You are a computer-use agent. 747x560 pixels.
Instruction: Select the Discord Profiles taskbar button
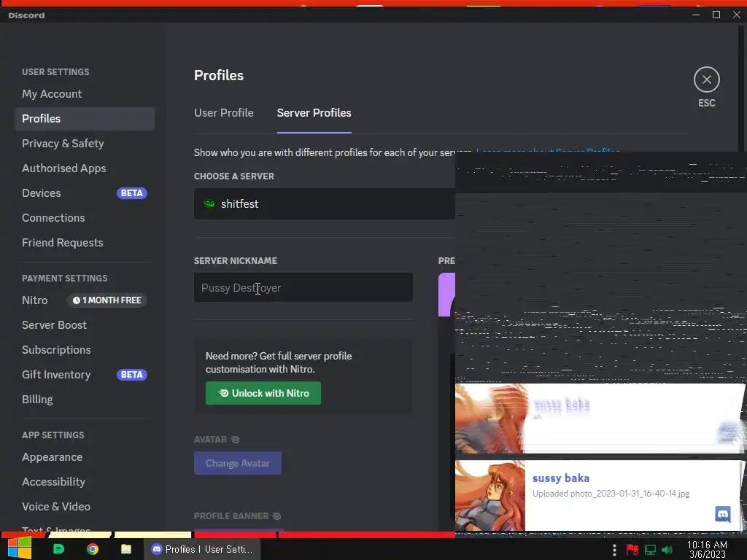coord(203,549)
